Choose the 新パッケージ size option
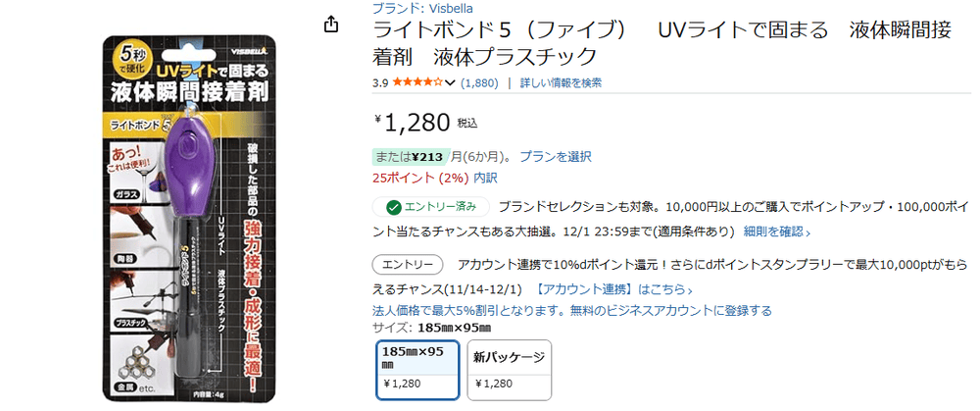 (x=509, y=369)
